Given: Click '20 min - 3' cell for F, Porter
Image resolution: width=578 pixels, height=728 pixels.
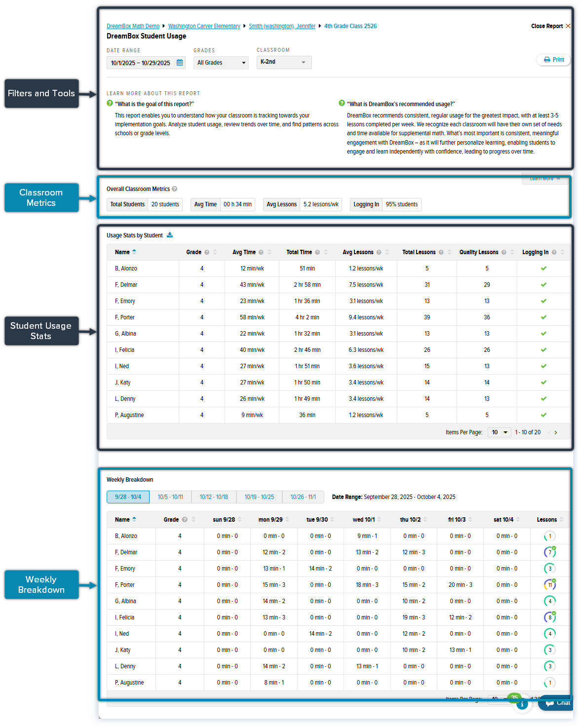Looking at the screenshot, I should 460,585.
